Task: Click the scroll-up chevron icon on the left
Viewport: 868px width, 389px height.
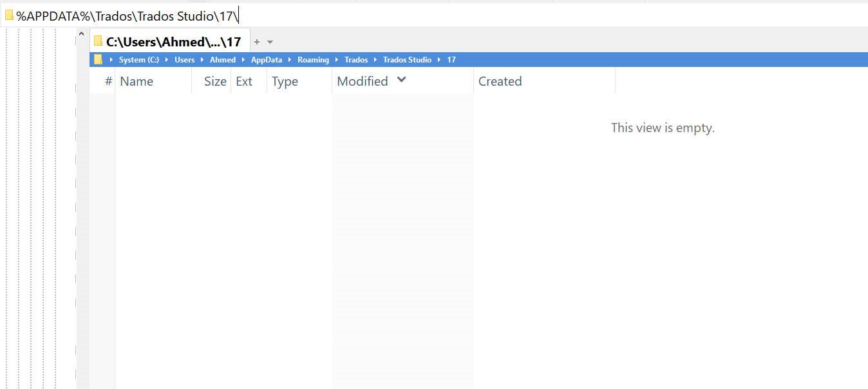Action: 81,33
